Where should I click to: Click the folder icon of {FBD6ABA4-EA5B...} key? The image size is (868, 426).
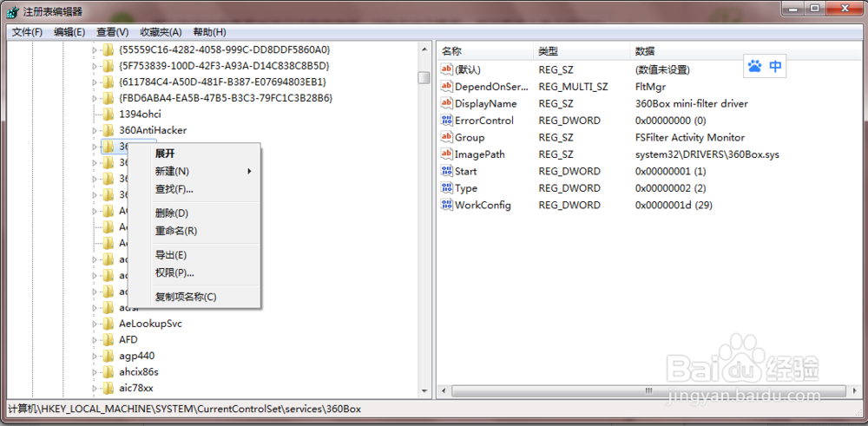click(x=108, y=99)
